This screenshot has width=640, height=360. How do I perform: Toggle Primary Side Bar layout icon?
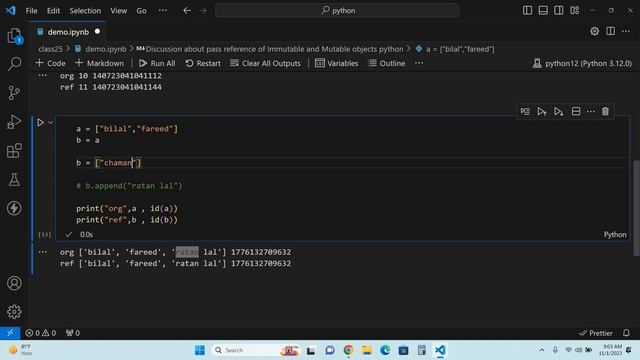click(527, 11)
